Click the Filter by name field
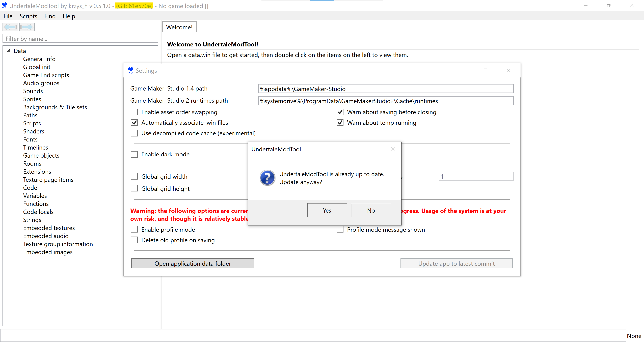This screenshot has width=644, height=342. click(80, 39)
